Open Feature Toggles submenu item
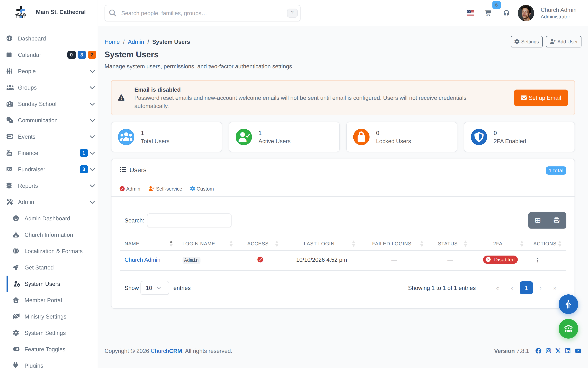The width and height of the screenshot is (588, 368). click(52, 349)
